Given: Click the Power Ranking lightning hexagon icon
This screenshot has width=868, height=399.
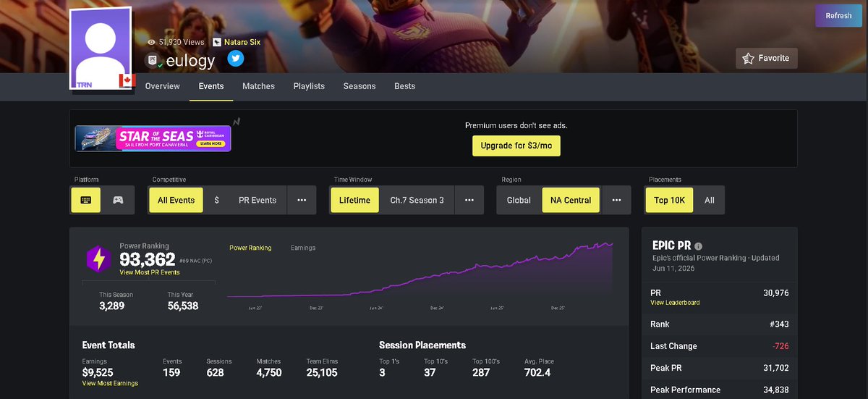Looking at the screenshot, I should click(x=98, y=259).
